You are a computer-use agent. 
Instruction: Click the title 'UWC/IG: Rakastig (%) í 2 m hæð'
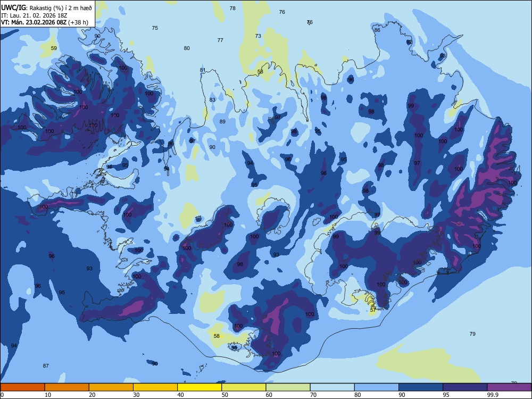[46, 8]
